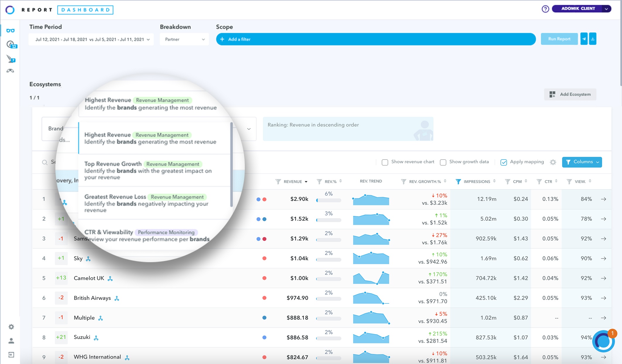This screenshot has width=622, height=364.
Task: Click the trend chart for Suzuki
Action: [x=371, y=337]
